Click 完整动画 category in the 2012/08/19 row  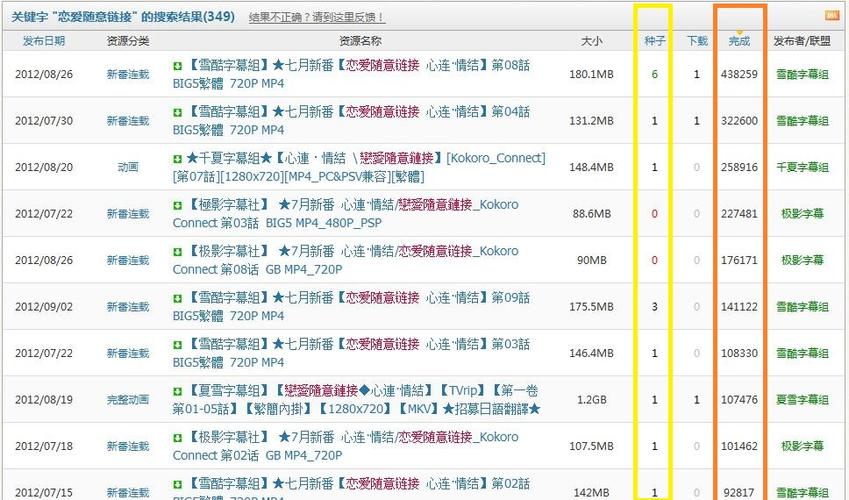(x=128, y=400)
